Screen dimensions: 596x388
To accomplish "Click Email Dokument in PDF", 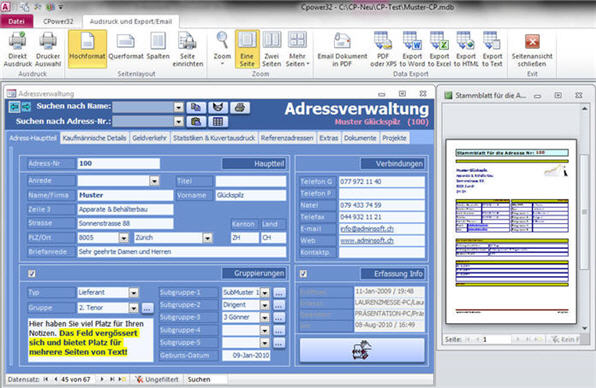I will [x=342, y=49].
